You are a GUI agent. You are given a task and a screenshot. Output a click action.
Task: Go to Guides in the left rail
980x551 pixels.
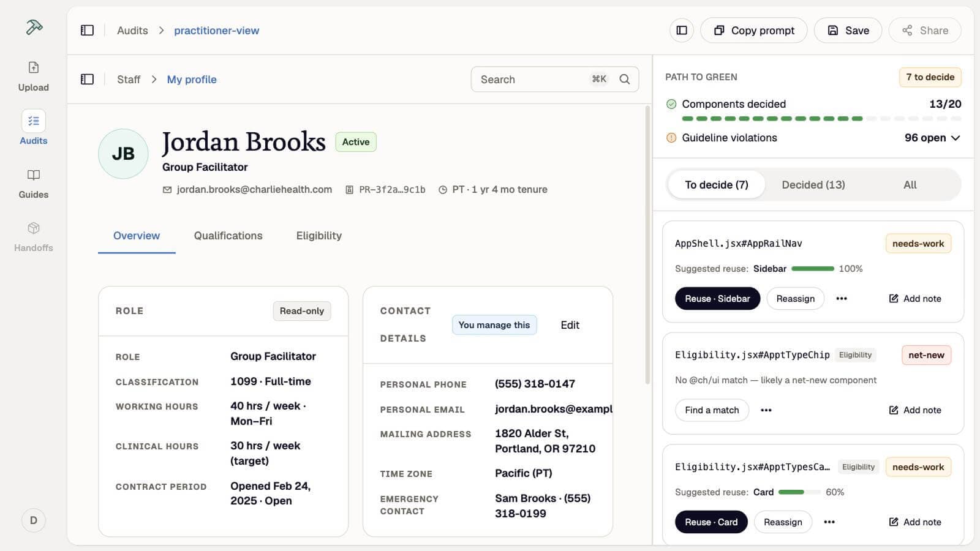coord(34,184)
